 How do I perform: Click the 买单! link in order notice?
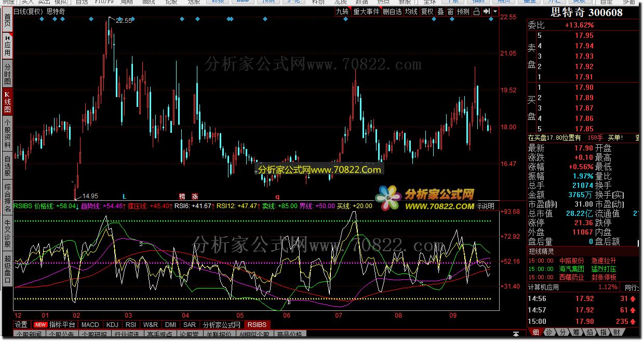click(615, 138)
